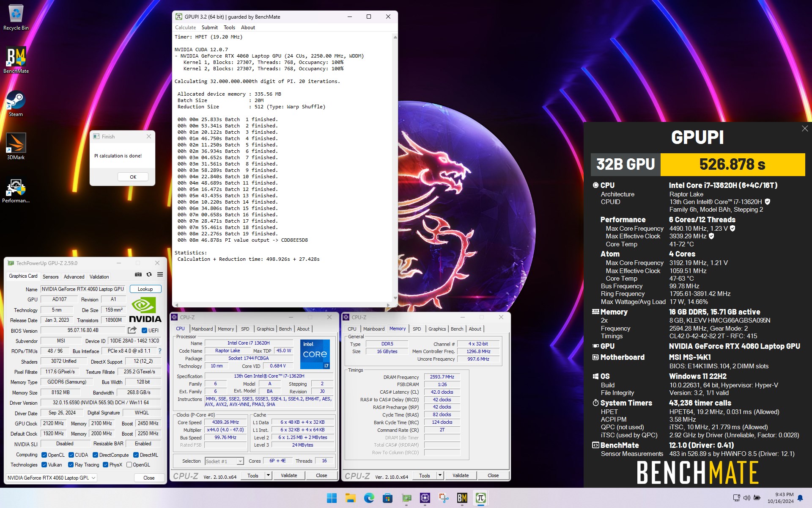Toggle the Ray Tracing checkbox
Image resolution: width=812 pixels, height=508 pixels.
[x=71, y=465]
